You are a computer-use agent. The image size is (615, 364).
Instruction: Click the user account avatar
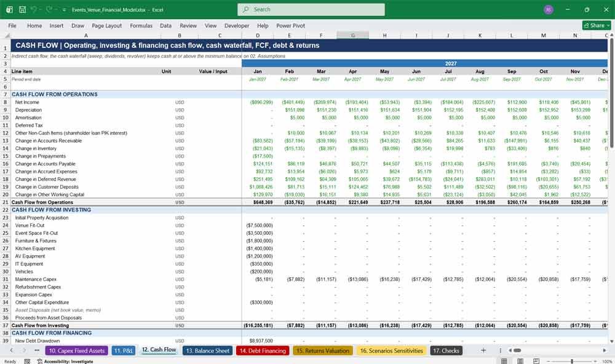pyautogui.click(x=549, y=9)
